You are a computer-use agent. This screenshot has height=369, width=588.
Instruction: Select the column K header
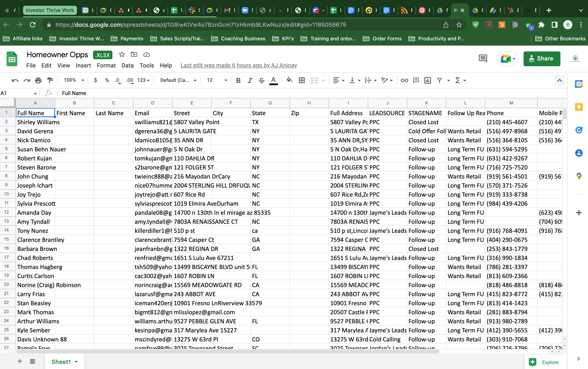pos(426,103)
